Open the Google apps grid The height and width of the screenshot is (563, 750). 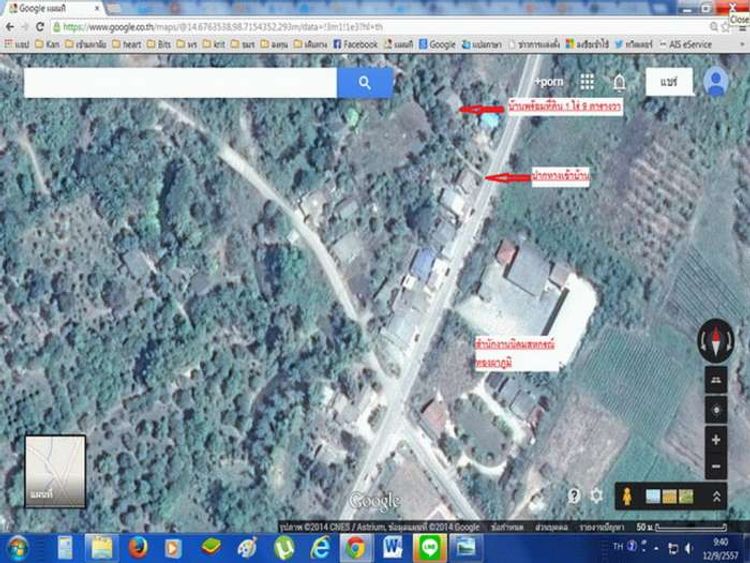coord(587,82)
